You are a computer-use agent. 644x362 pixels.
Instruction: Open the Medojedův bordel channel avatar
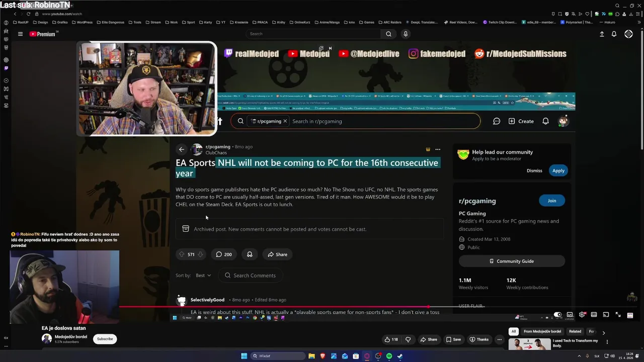[x=46, y=339]
